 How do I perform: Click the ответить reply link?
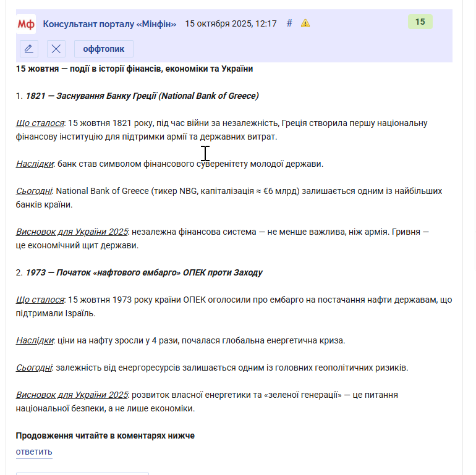click(34, 452)
